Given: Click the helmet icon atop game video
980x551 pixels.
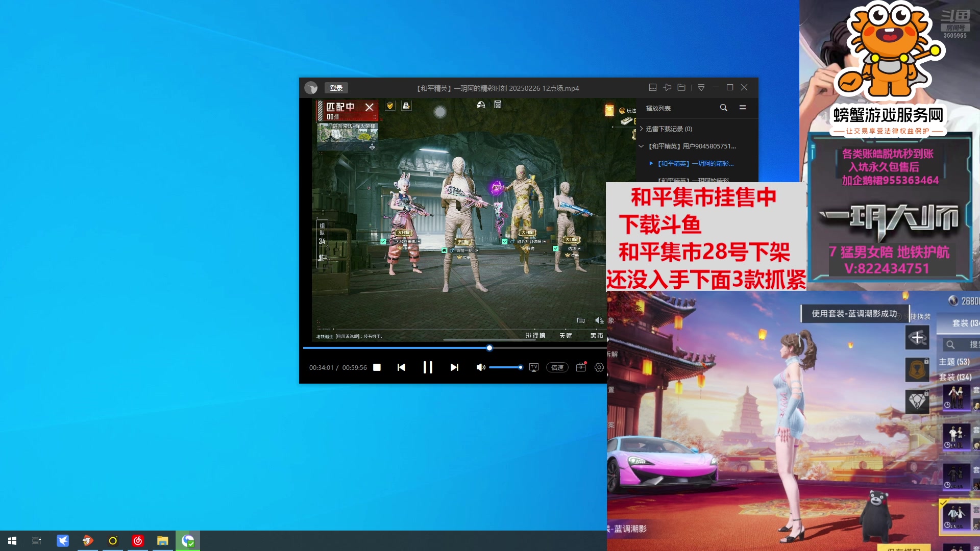Looking at the screenshot, I should [481, 105].
